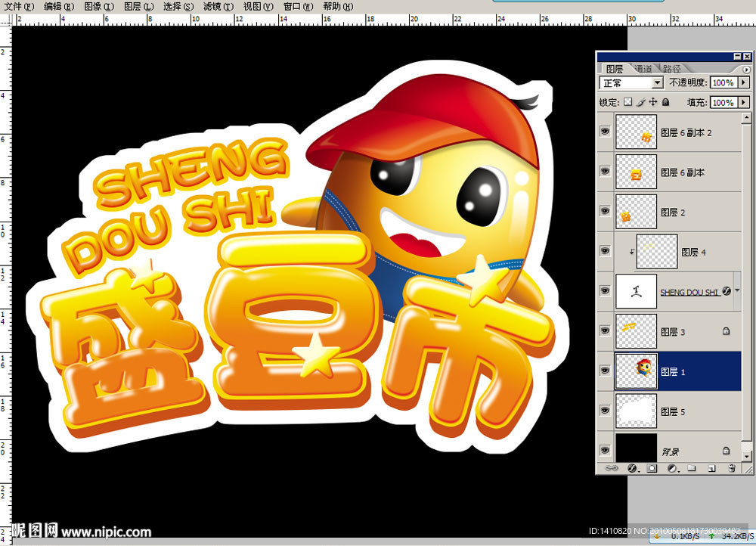Create a new layer group with folder icon
This screenshot has height=546, width=756.
coord(691,470)
